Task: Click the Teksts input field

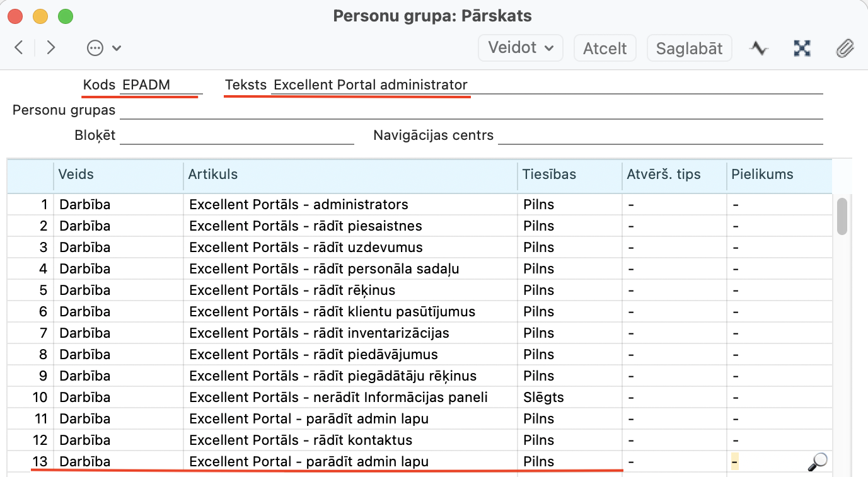Action: pyautogui.click(x=546, y=85)
